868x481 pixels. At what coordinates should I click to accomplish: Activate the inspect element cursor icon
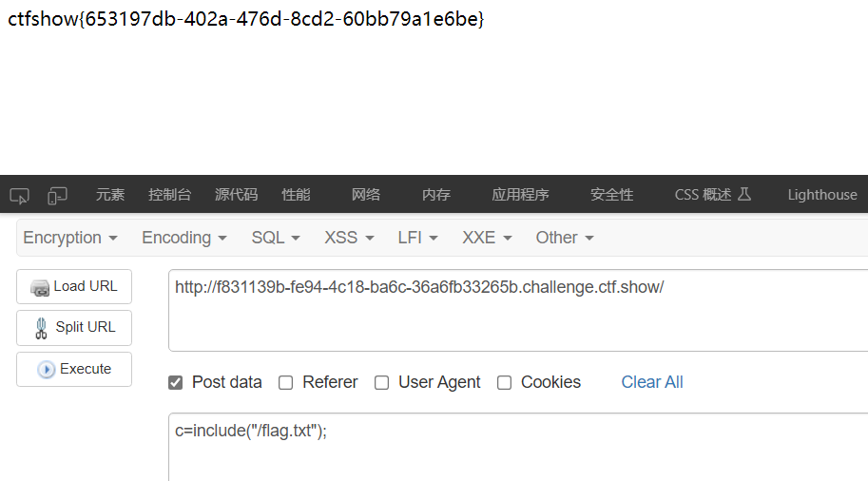pyautogui.click(x=19, y=196)
